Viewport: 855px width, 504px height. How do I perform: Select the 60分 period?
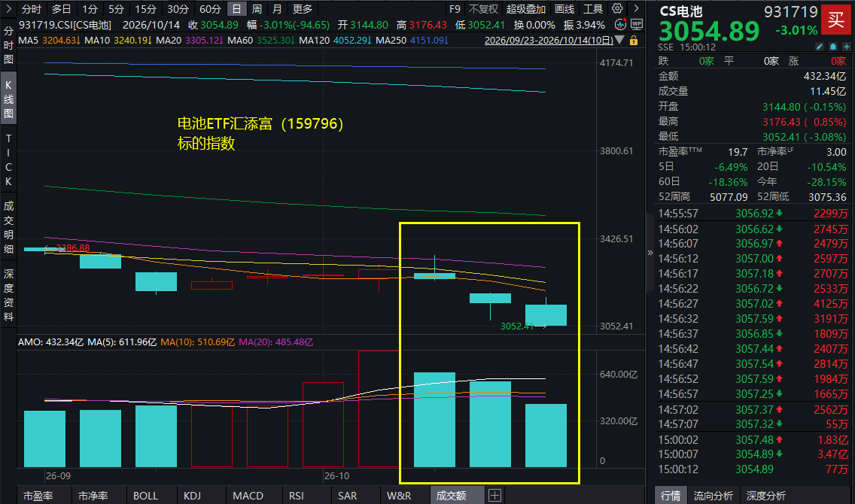point(211,9)
